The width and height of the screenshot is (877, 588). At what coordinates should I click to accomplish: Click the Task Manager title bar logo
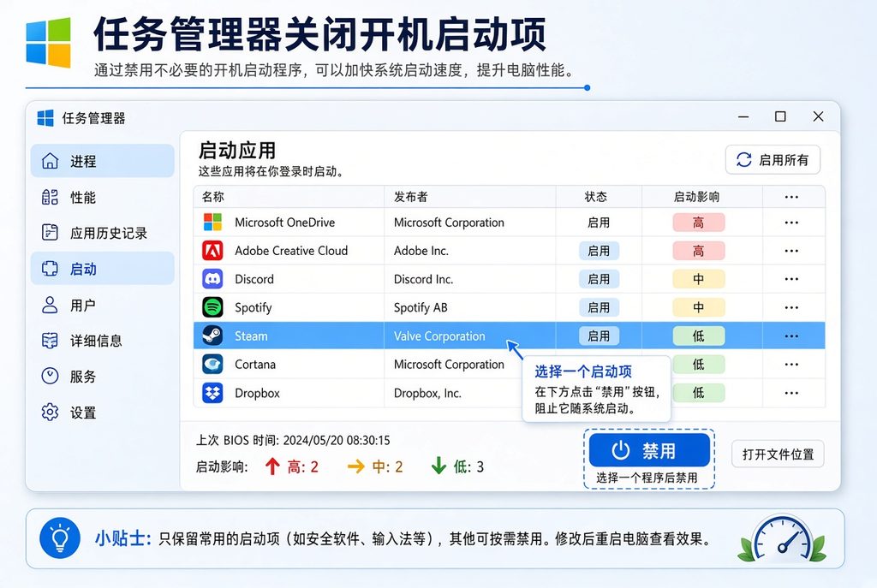pyautogui.click(x=45, y=118)
